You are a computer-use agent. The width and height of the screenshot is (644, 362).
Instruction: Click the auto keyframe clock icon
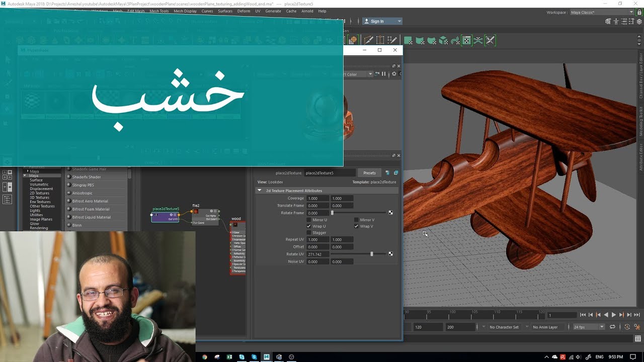click(x=627, y=327)
